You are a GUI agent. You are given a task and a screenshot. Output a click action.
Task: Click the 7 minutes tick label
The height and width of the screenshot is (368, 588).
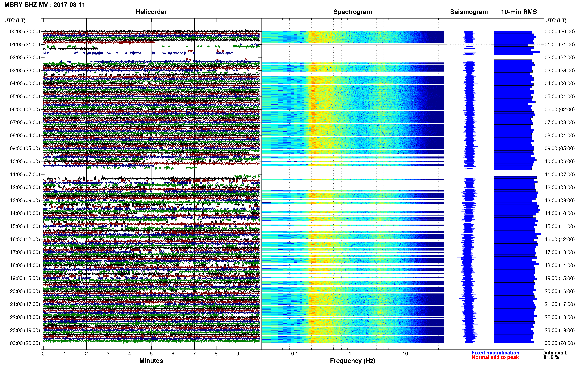[x=195, y=354]
